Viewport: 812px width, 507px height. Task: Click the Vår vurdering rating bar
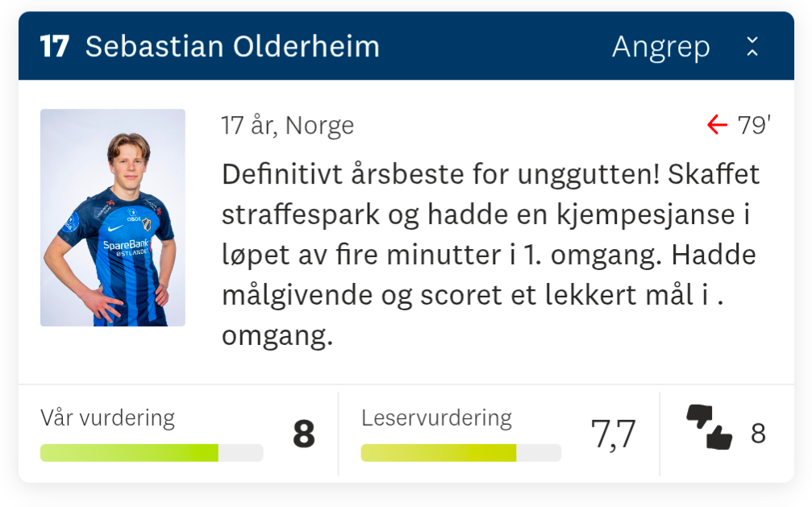pos(152,453)
